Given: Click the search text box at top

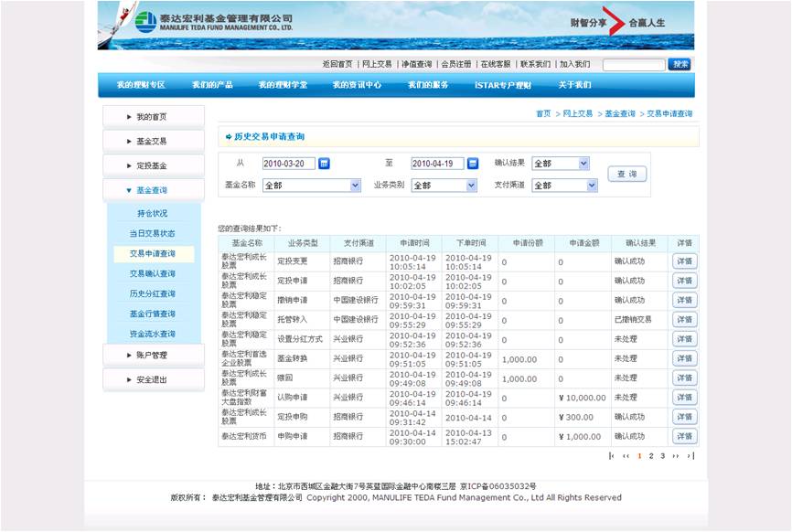Looking at the screenshot, I should click(x=634, y=65).
